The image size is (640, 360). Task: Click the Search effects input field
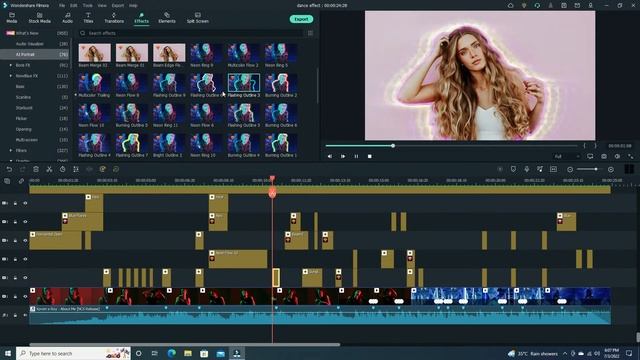192,33
